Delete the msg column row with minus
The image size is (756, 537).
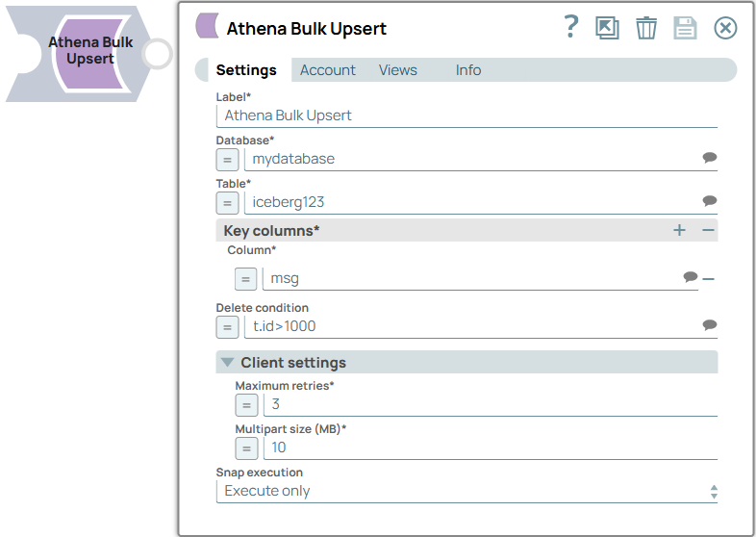coord(708,279)
